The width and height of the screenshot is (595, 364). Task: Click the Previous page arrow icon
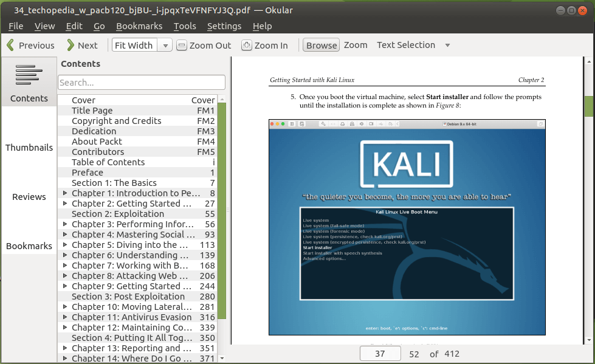coord(10,45)
